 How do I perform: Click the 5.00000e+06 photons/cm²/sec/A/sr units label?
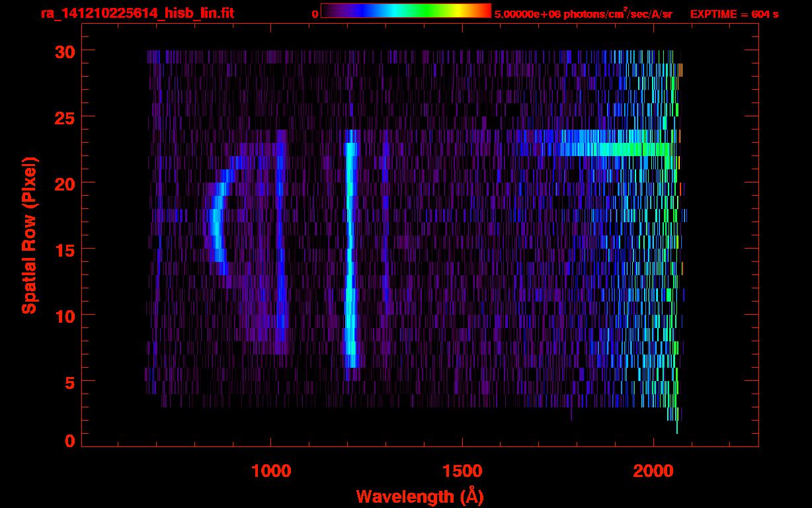coord(583,14)
